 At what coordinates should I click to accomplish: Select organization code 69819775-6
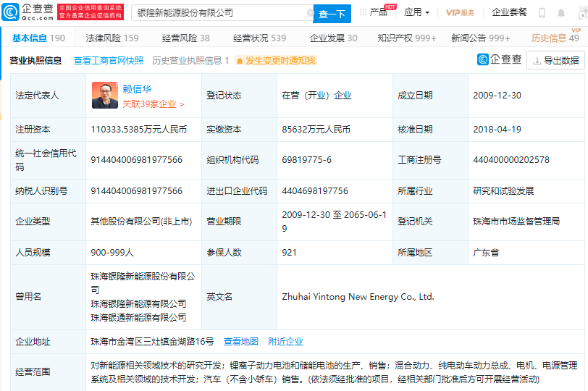(x=307, y=160)
